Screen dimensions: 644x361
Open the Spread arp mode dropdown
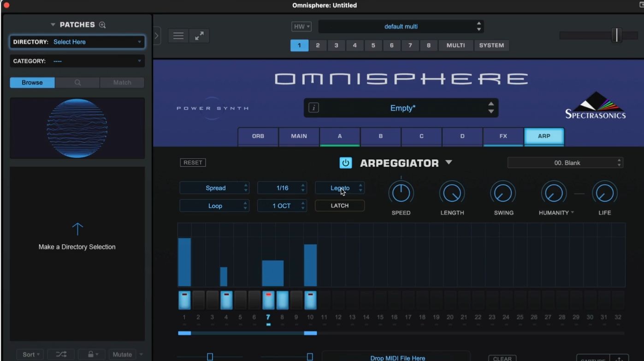pos(214,188)
